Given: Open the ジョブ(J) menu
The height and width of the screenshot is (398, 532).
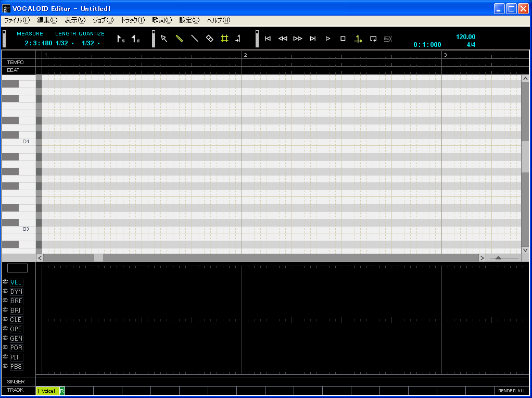Looking at the screenshot, I should (x=103, y=20).
